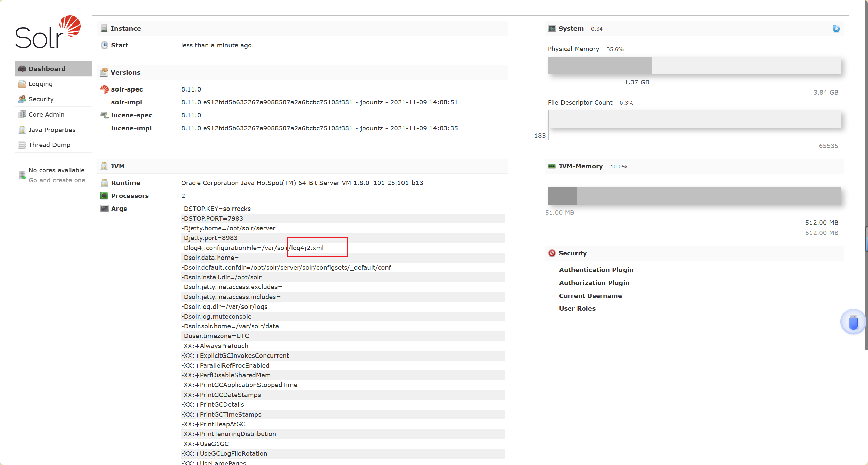Click the Java Properties coffee-cup icon
This screenshot has width=868, height=465.
pos(22,130)
